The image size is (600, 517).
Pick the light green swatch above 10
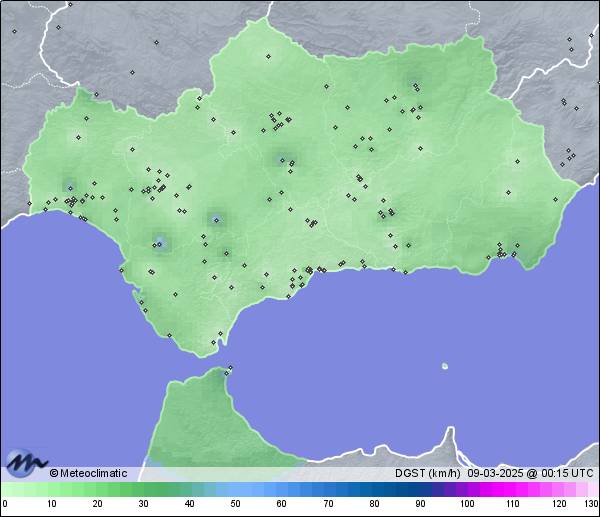(52, 489)
